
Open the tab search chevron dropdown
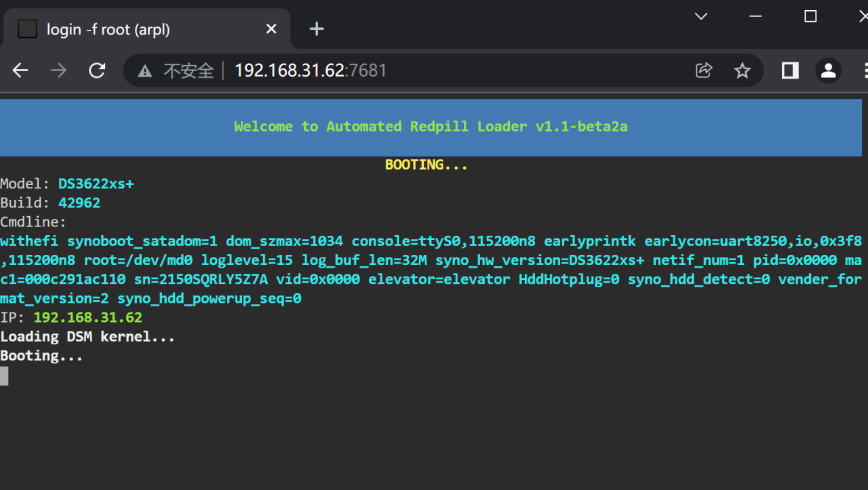pyautogui.click(x=701, y=16)
